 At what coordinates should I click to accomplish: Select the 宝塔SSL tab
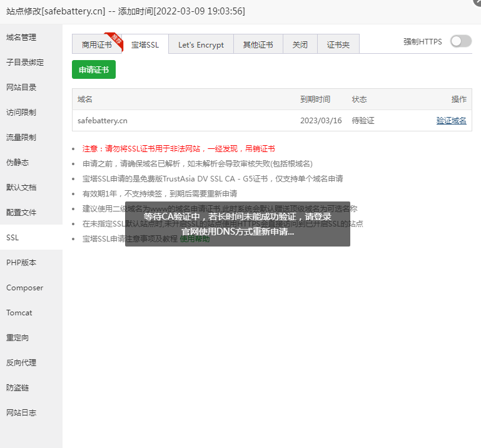[145, 45]
